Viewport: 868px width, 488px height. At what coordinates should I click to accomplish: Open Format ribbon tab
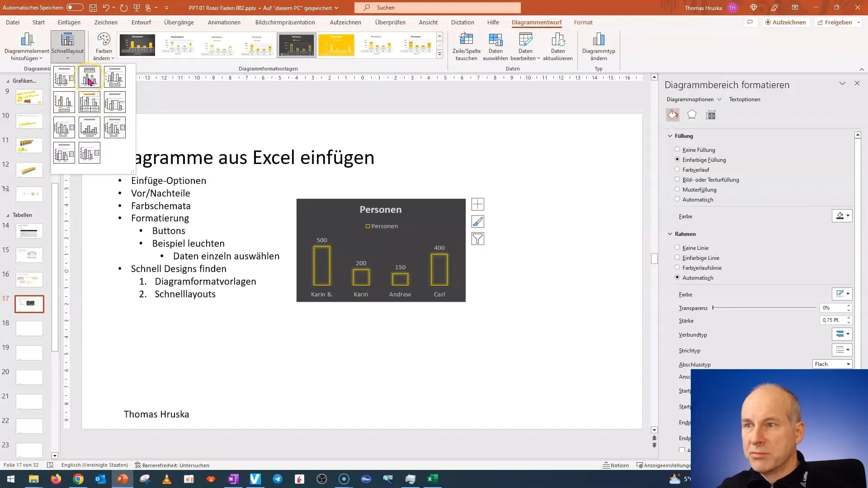[x=583, y=22]
